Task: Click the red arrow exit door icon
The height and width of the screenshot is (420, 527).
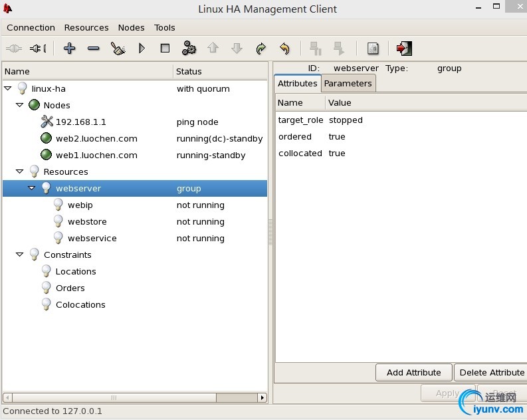Action: (404, 49)
